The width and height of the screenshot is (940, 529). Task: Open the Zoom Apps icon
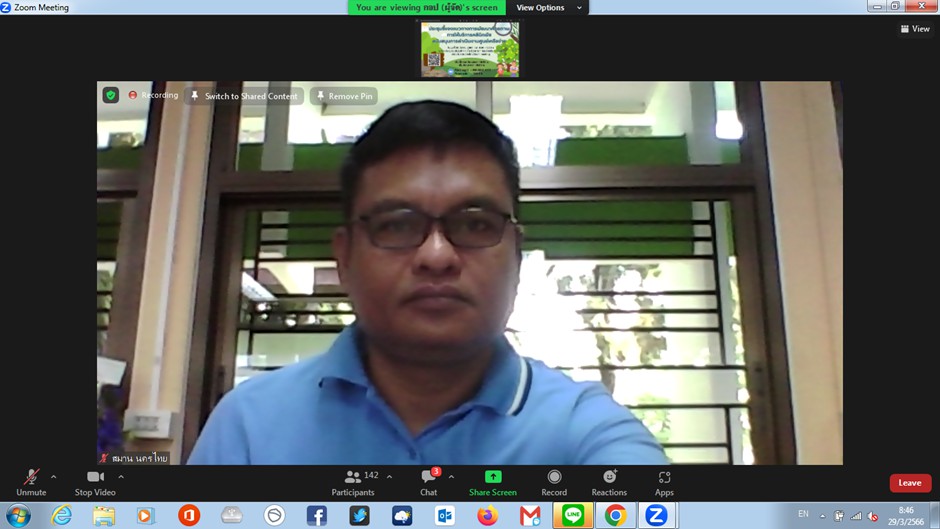pyautogui.click(x=664, y=477)
